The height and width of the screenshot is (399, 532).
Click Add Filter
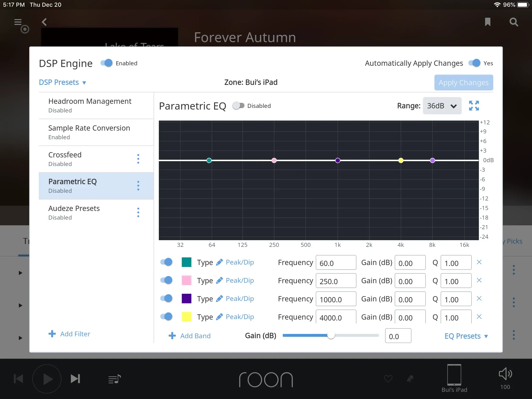tap(69, 334)
